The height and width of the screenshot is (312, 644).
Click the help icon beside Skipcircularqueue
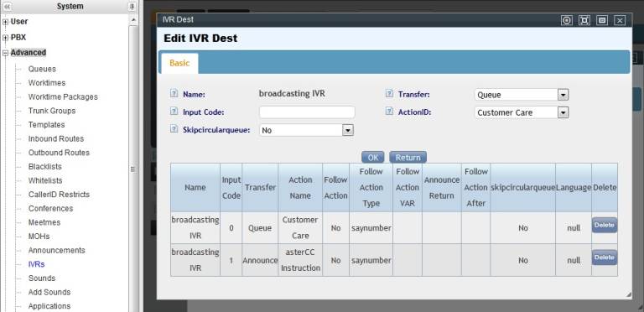coord(174,129)
